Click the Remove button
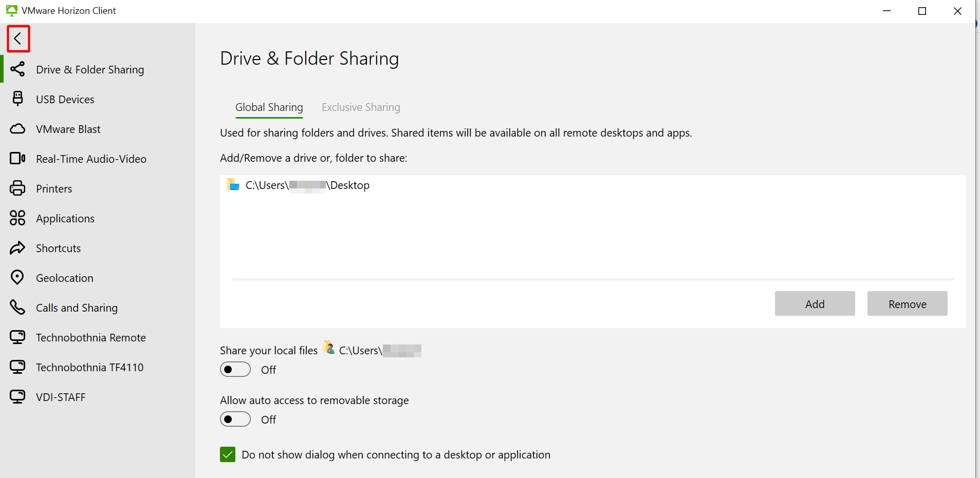Image resolution: width=980 pixels, height=478 pixels. point(908,303)
